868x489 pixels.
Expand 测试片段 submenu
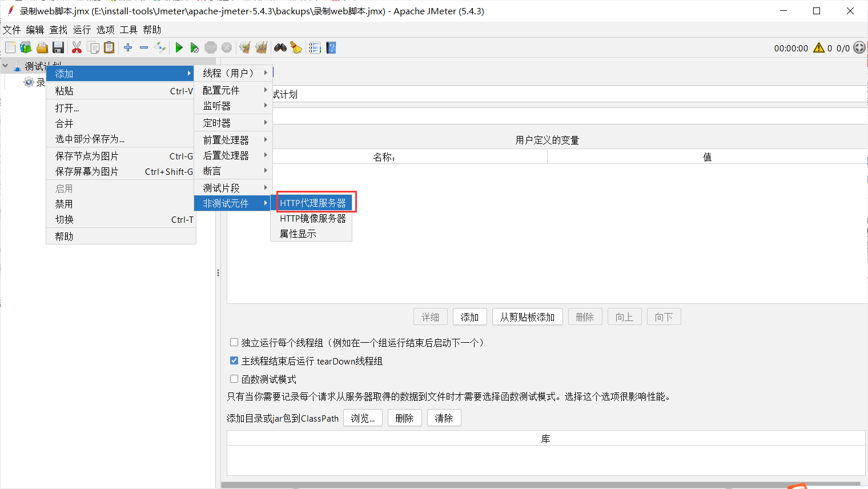pos(233,188)
